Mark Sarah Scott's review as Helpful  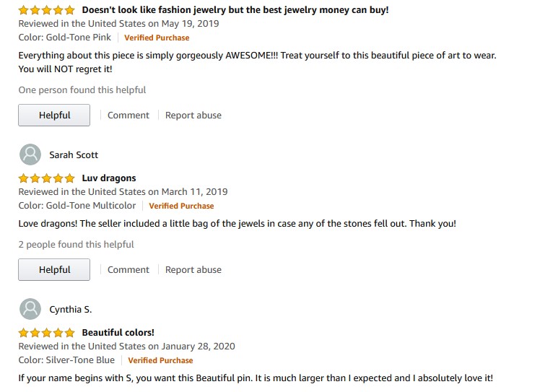click(54, 270)
